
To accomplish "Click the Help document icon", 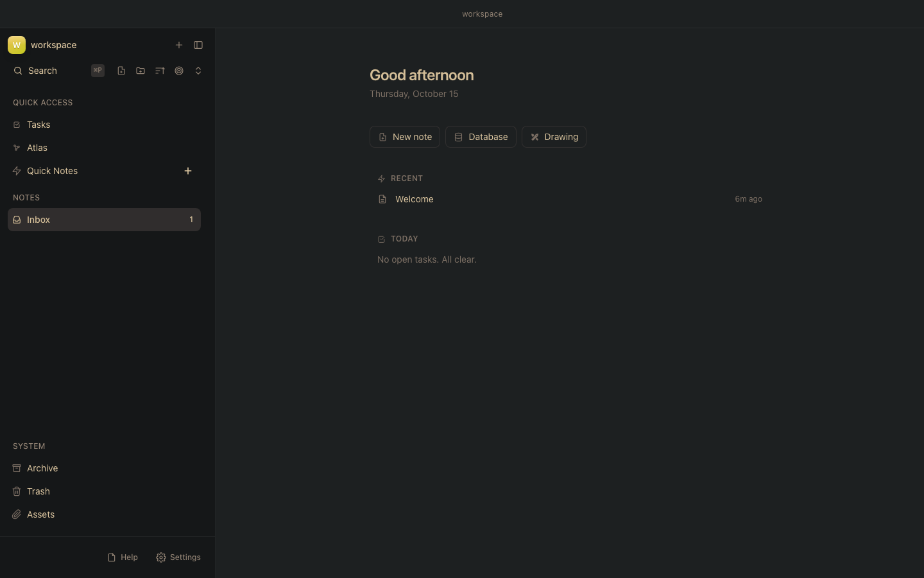I will [112, 557].
